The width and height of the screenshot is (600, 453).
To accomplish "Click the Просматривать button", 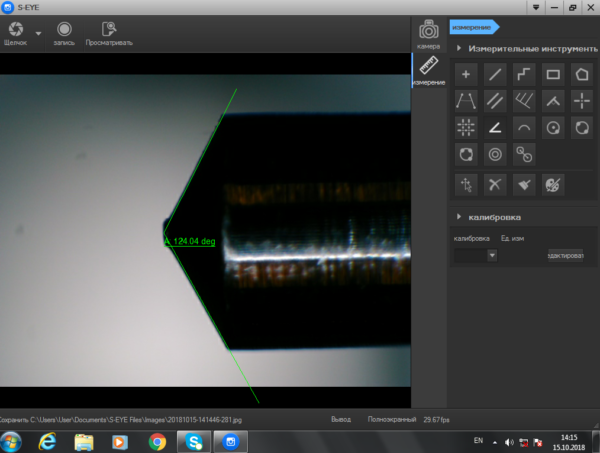I will coord(109,34).
